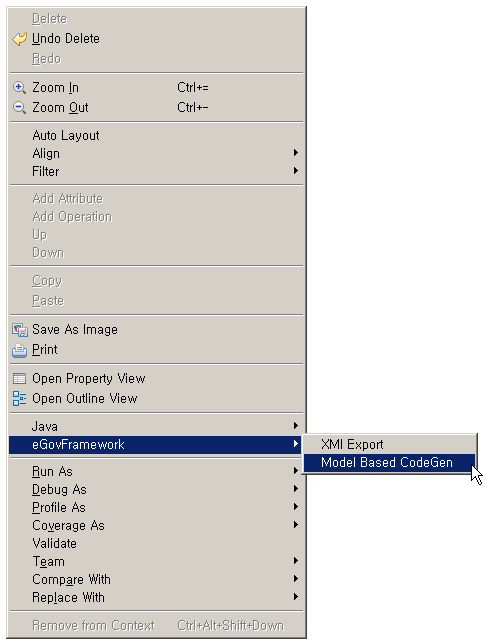Click the Zoom In magnifier icon
The height and width of the screenshot is (643, 488).
click(19, 87)
